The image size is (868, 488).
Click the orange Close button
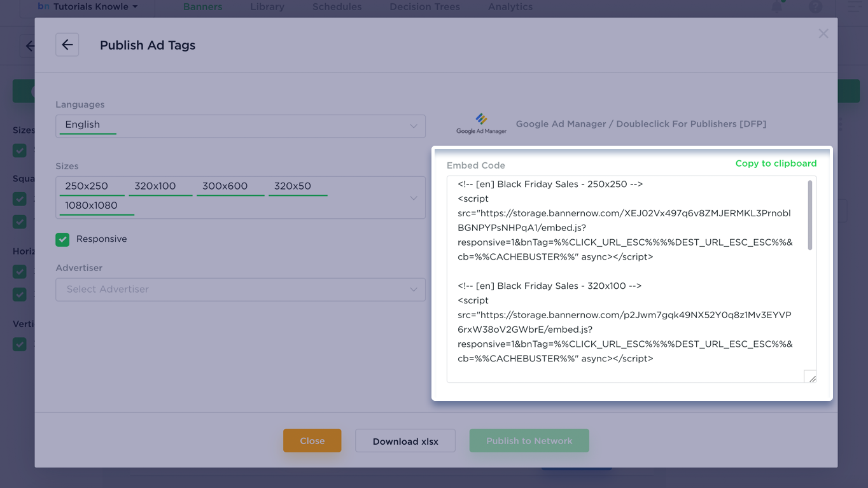[x=312, y=441]
